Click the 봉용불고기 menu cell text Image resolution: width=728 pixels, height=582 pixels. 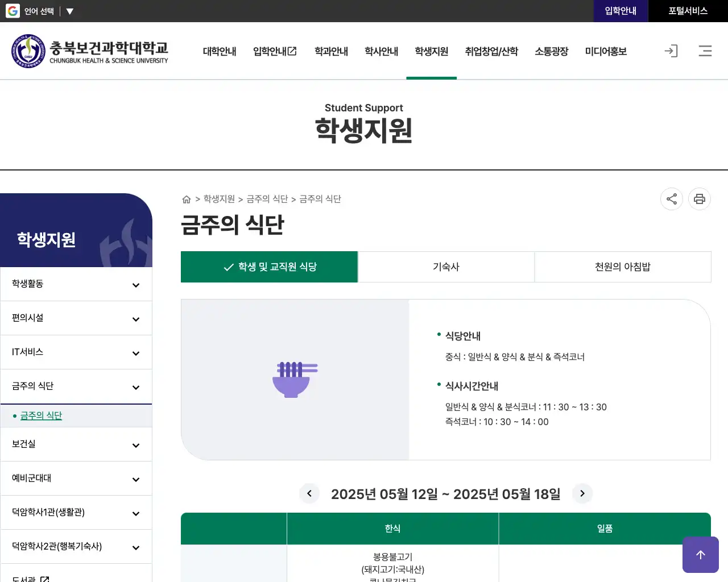pos(392,557)
